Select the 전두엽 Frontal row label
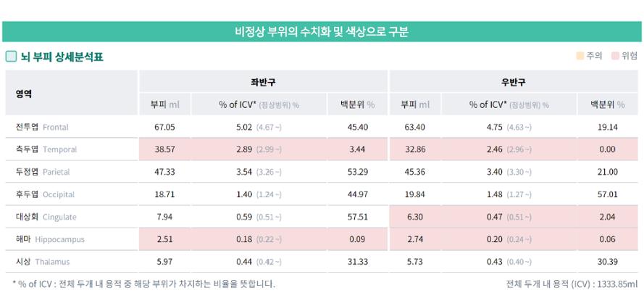The width and height of the screenshot is (644, 293). coord(42,128)
